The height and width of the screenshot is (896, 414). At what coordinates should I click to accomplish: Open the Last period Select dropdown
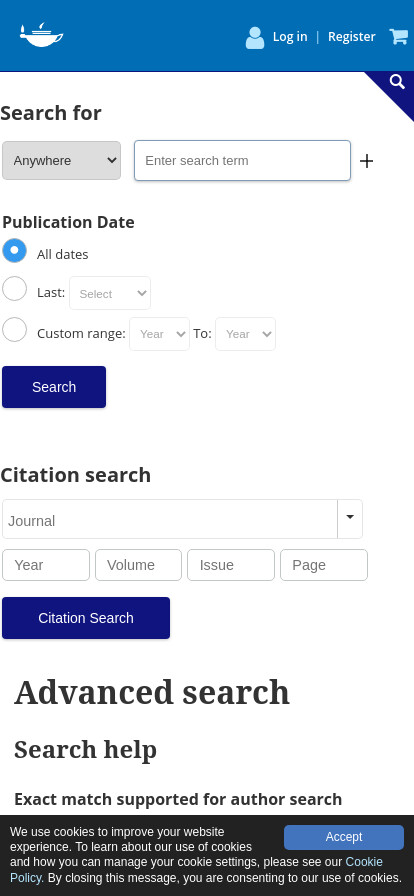110,293
